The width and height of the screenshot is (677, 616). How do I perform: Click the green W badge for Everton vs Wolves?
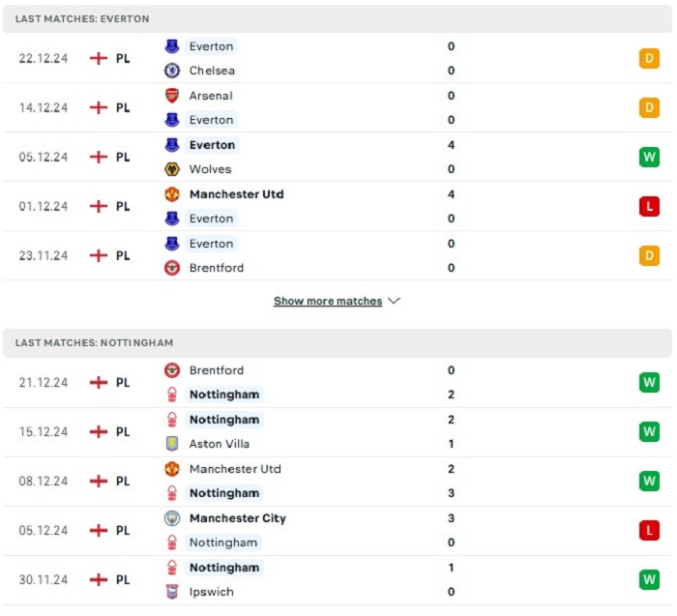tap(649, 157)
